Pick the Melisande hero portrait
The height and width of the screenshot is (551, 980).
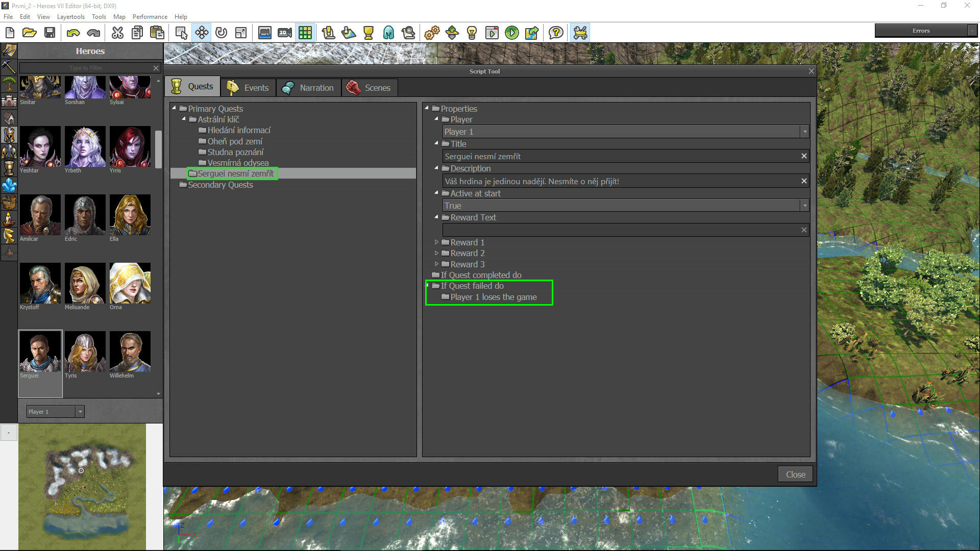coord(85,283)
